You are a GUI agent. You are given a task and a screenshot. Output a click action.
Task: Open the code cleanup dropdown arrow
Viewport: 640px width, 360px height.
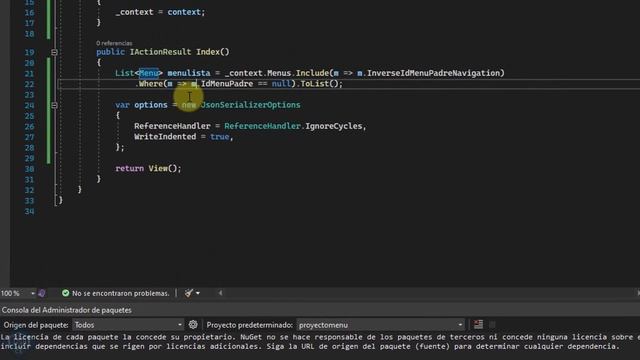coord(198,293)
